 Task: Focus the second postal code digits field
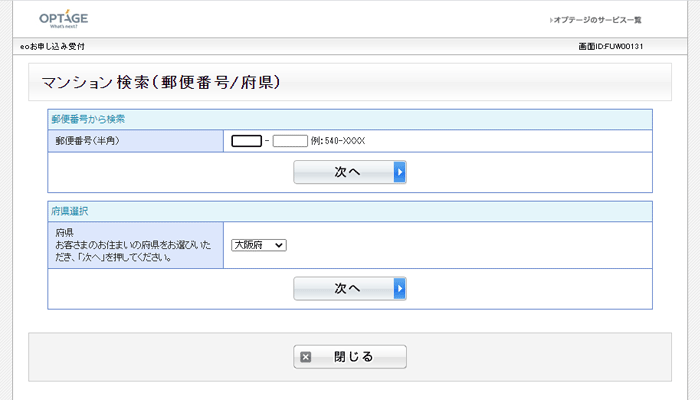point(290,141)
